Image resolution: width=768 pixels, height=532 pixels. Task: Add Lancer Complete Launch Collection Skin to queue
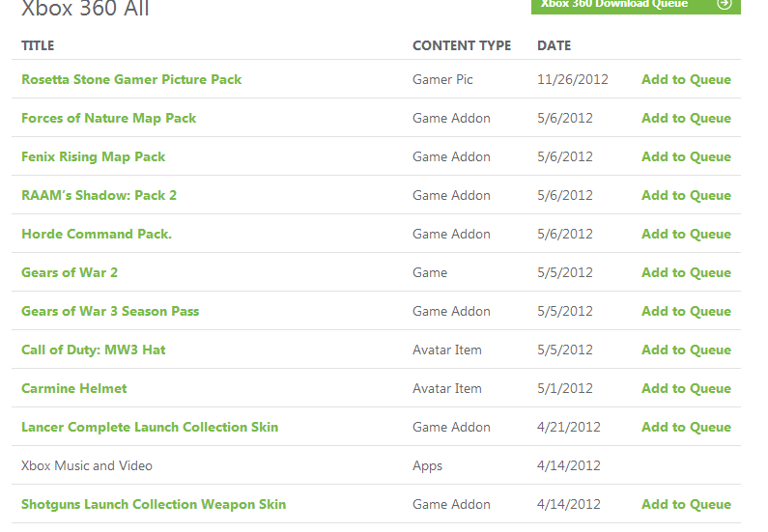[686, 428]
